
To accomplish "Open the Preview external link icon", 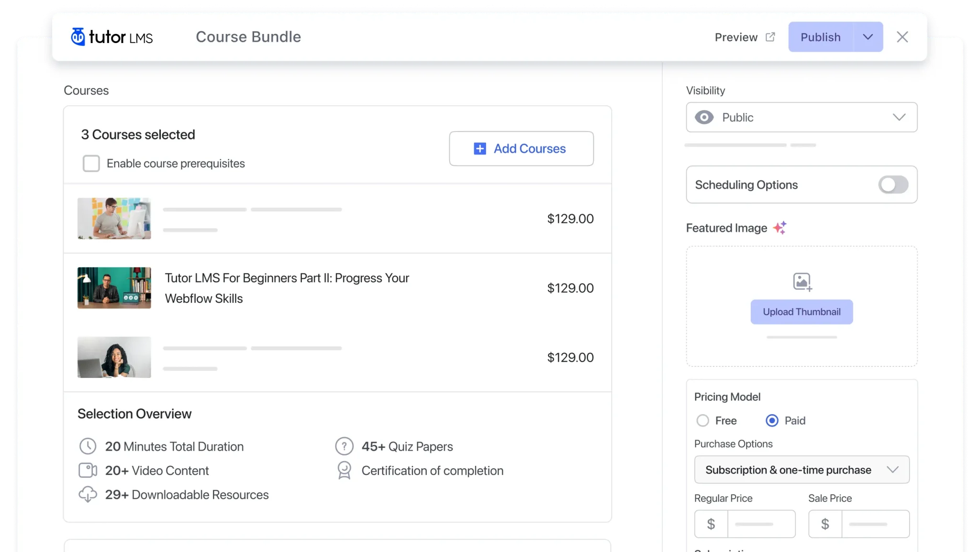I will [770, 37].
